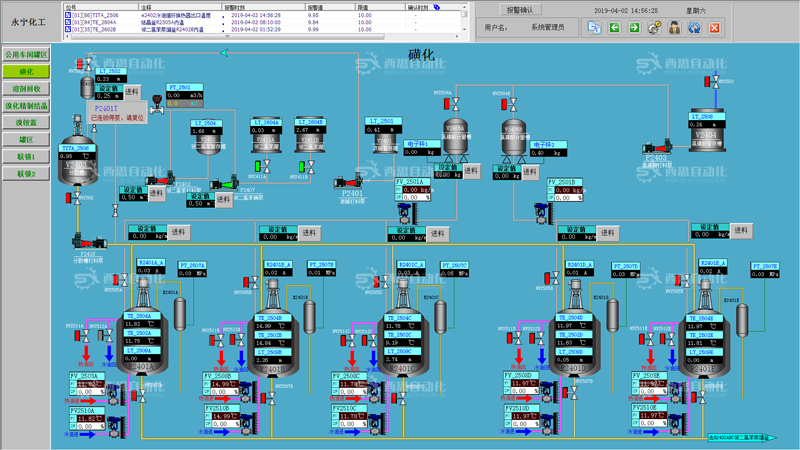The image size is (800, 450).
Task: Toggle valve HV2504B above second metering tank
Action: point(509,105)
